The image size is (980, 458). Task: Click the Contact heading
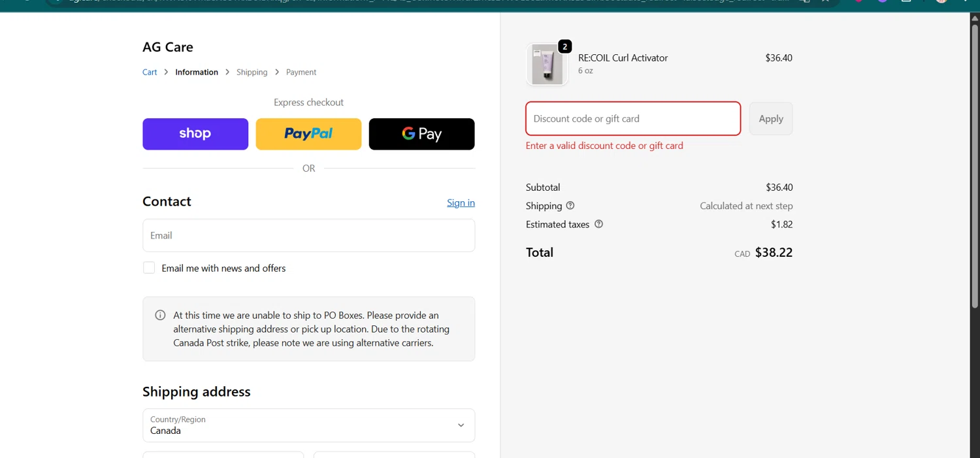click(x=167, y=201)
